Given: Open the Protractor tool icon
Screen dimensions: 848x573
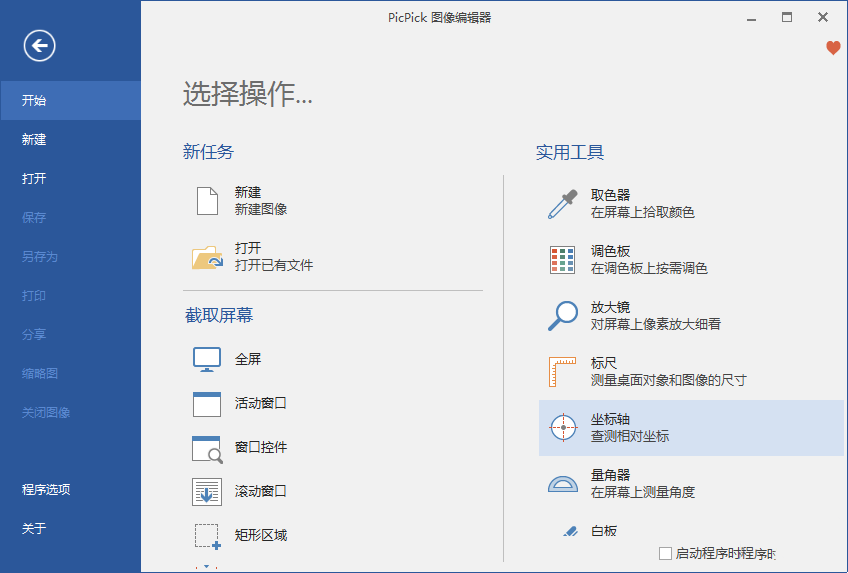Looking at the screenshot, I should tap(563, 484).
